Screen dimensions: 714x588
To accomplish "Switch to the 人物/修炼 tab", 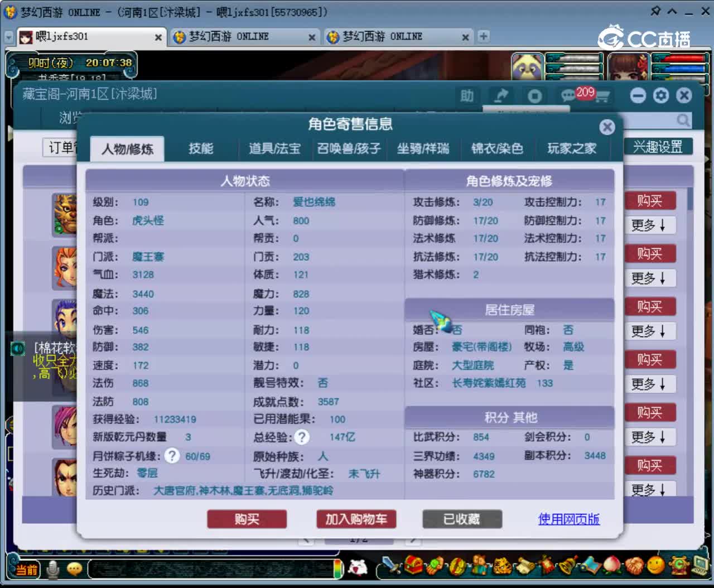I will pos(127,149).
